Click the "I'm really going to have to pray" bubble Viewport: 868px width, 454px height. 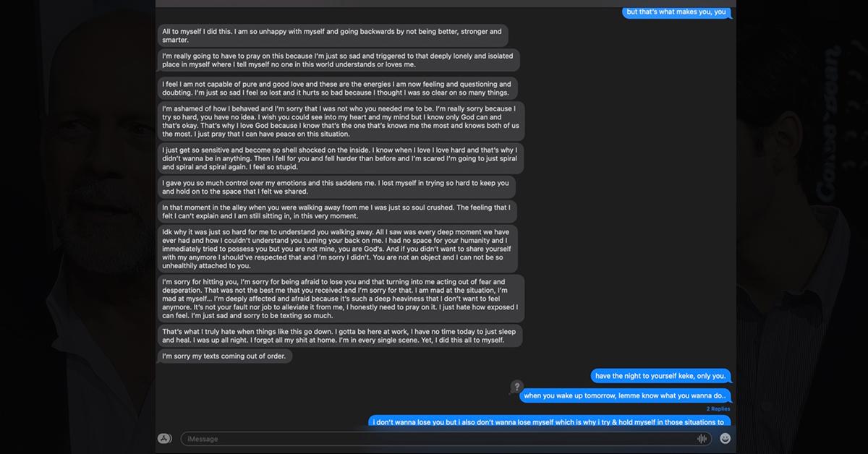[x=338, y=60]
